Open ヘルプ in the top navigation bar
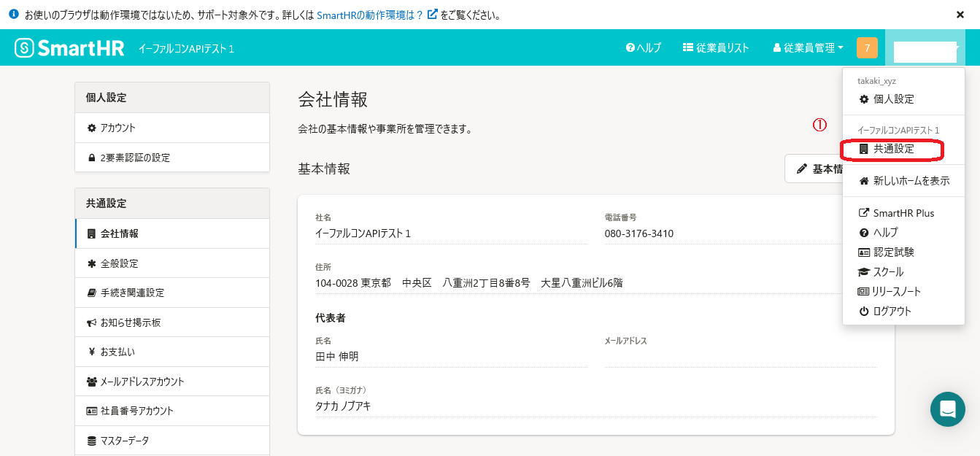The image size is (980, 456). [644, 48]
